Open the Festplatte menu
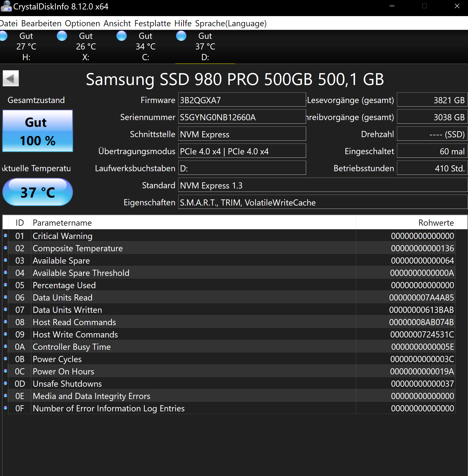The height and width of the screenshot is (476, 468). (x=153, y=23)
